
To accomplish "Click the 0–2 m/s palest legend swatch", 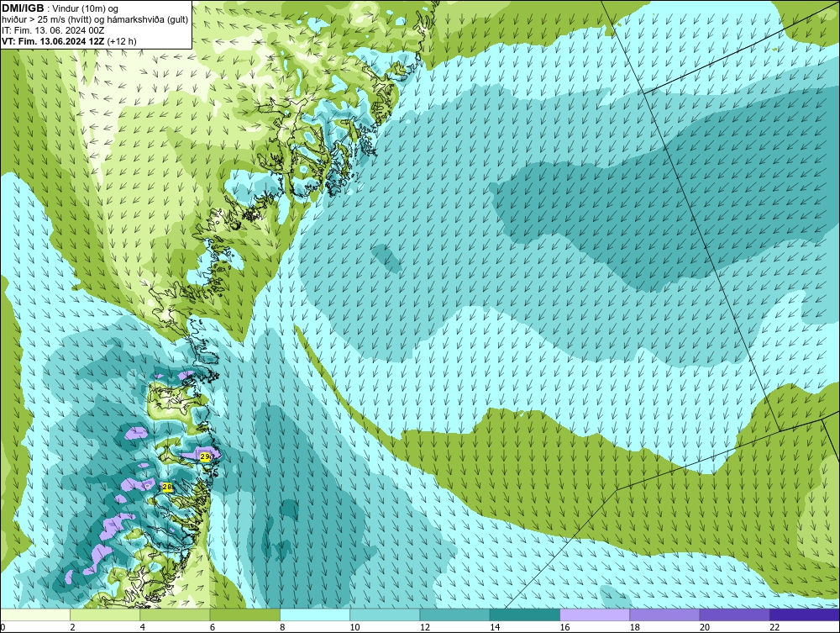I will [x=34, y=615].
